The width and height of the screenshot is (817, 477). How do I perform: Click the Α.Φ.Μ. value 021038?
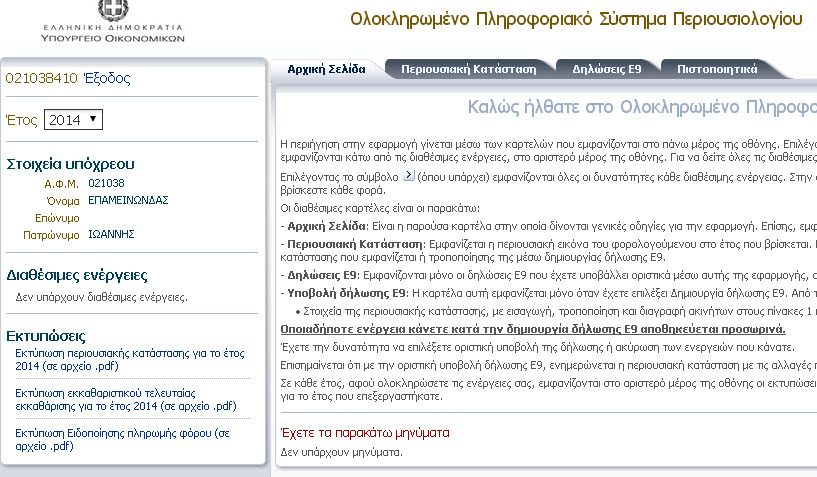click(106, 183)
